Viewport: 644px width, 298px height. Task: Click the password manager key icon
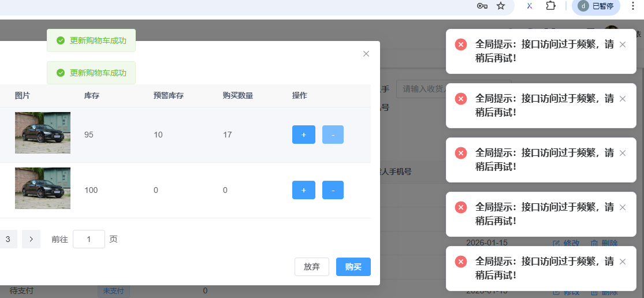tap(482, 6)
